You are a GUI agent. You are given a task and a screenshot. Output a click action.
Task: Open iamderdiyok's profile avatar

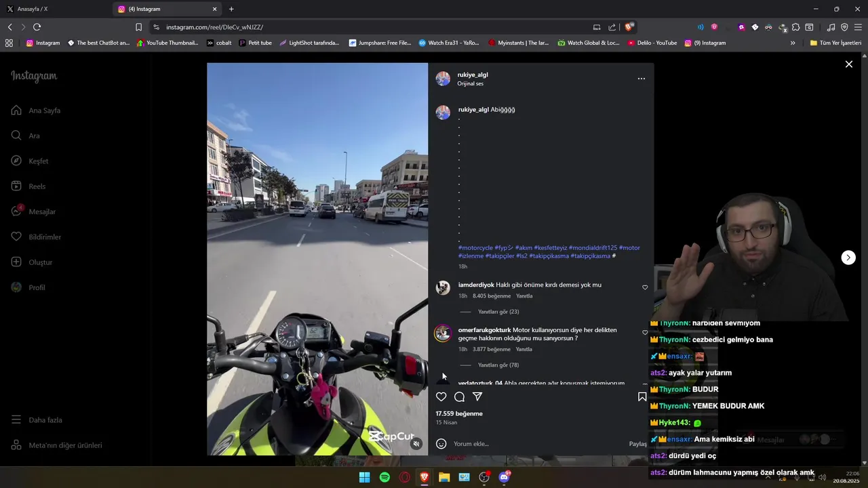[x=443, y=288]
